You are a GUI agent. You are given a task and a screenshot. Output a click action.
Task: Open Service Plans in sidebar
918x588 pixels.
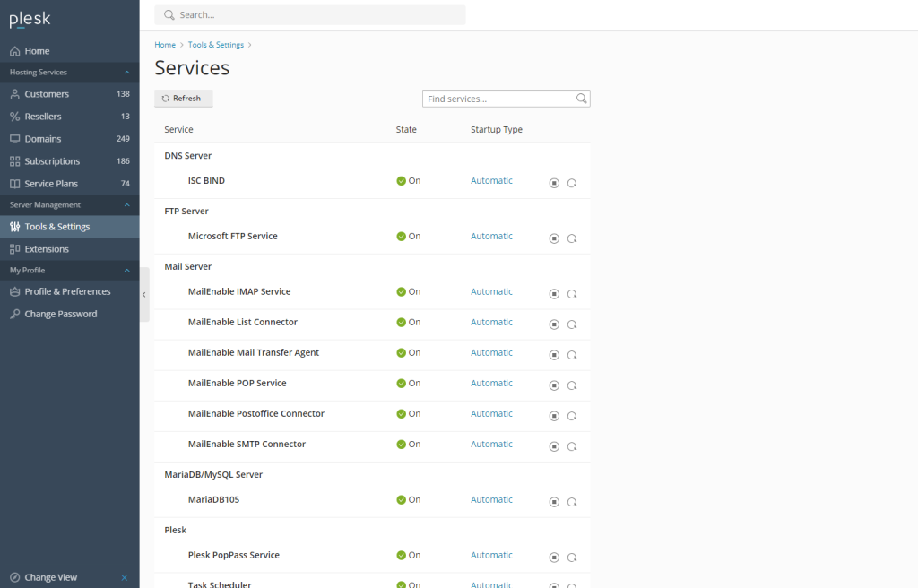[70, 184]
